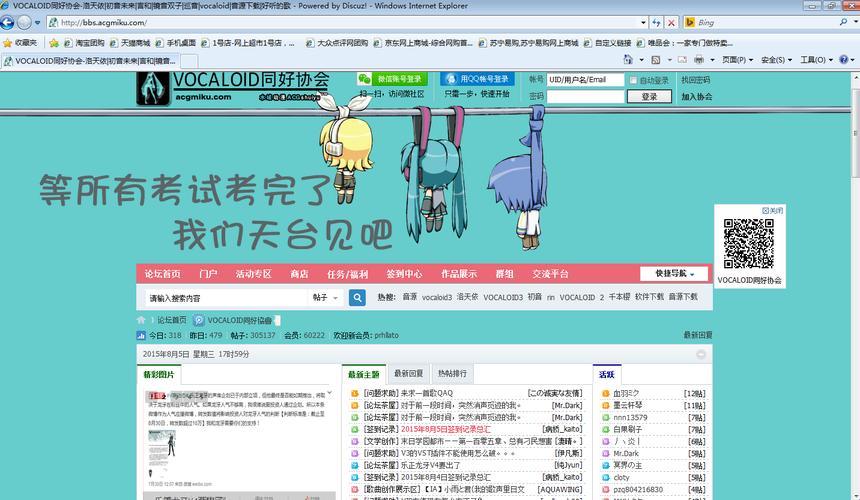Open 天猫商城 favorites link

click(130, 43)
